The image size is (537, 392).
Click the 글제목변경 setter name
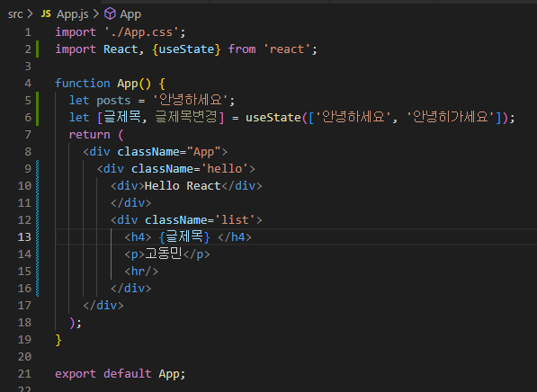tap(186, 118)
